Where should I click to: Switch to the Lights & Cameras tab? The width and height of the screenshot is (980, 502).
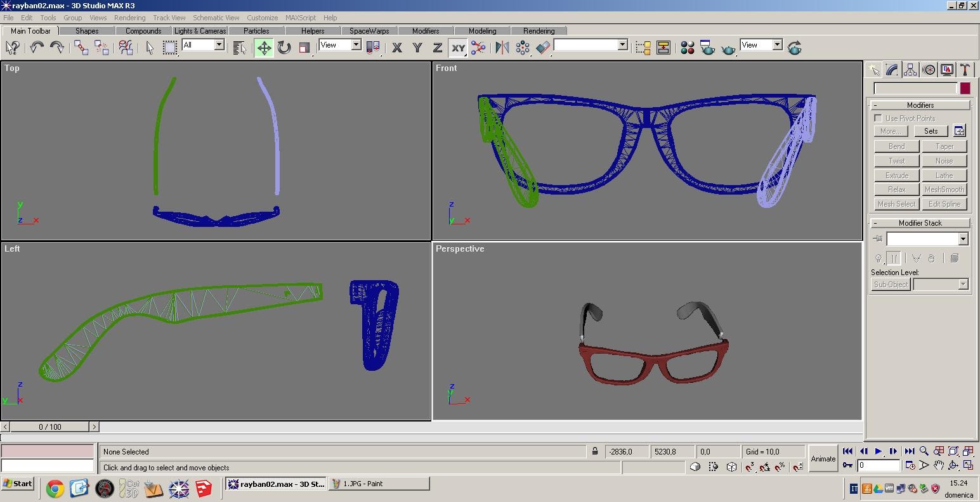pyautogui.click(x=200, y=31)
